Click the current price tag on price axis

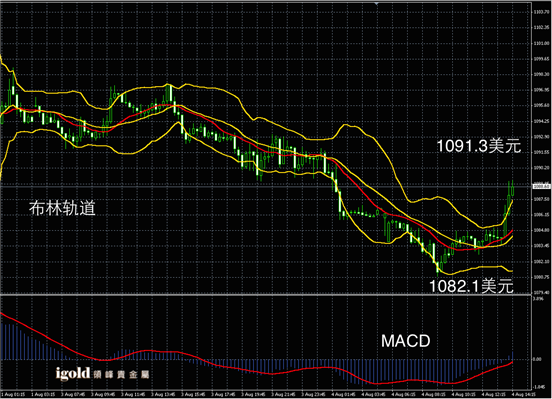(541, 187)
